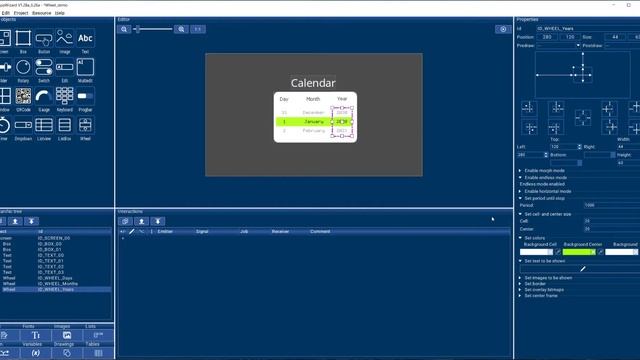Select the Button object tool
Viewport: 640px width, 360px height.
(44, 38)
